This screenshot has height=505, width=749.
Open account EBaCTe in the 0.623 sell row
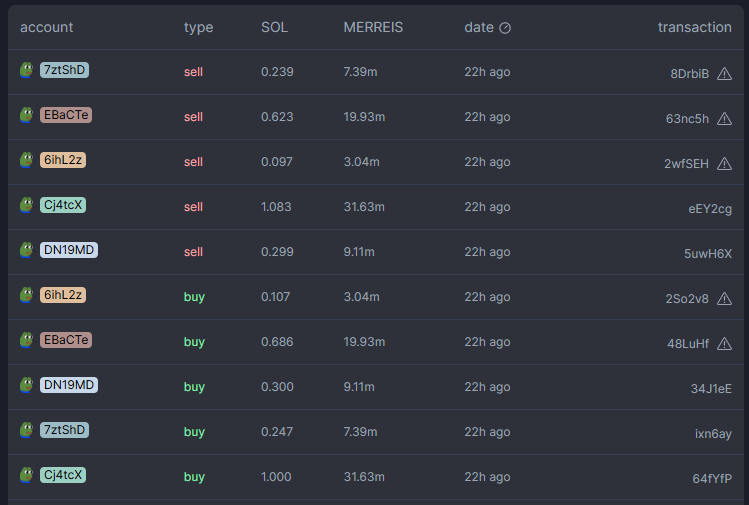pyautogui.click(x=66, y=115)
